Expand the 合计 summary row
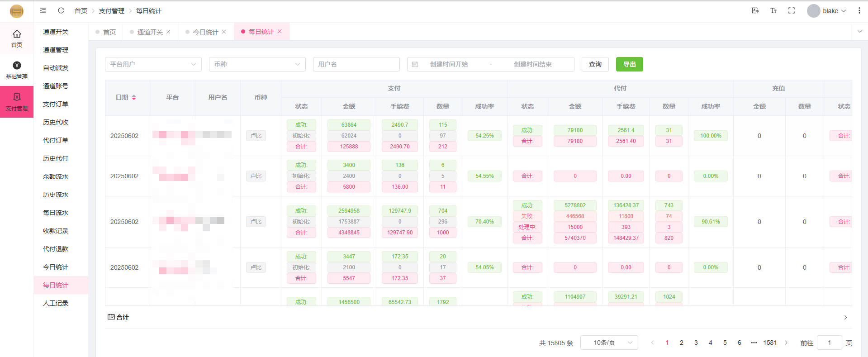The height and width of the screenshot is (357, 868). pos(845,317)
